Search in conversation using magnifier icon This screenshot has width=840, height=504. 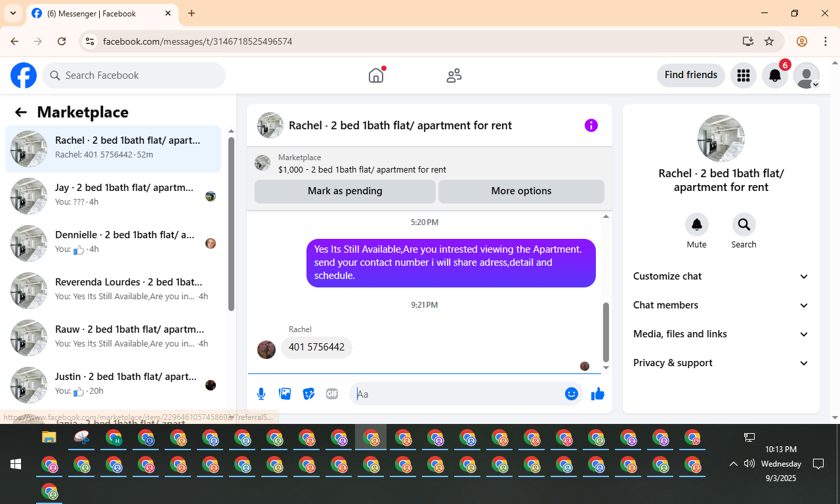(744, 224)
